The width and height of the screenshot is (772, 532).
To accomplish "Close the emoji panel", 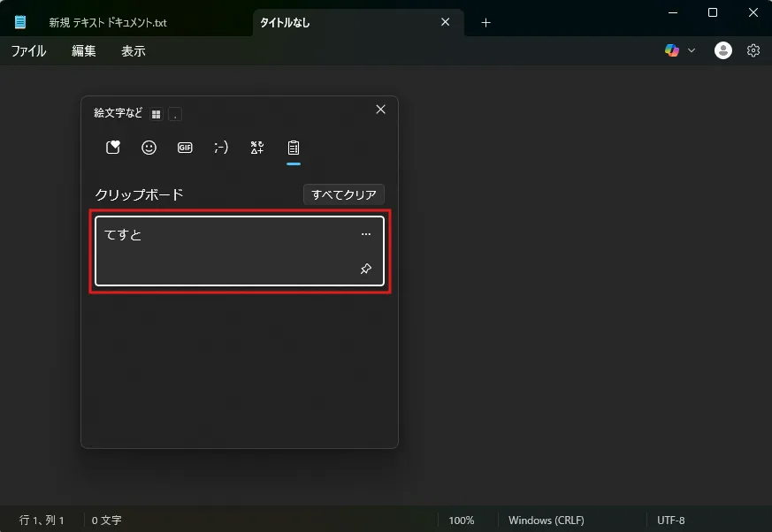I will pyautogui.click(x=380, y=110).
